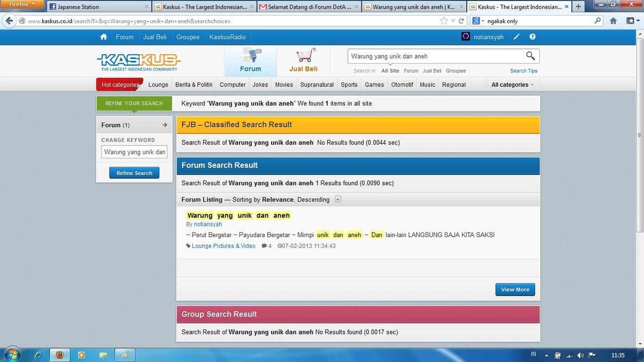
Task: Click the Action Center flag icon in the tray
Action: point(592,355)
